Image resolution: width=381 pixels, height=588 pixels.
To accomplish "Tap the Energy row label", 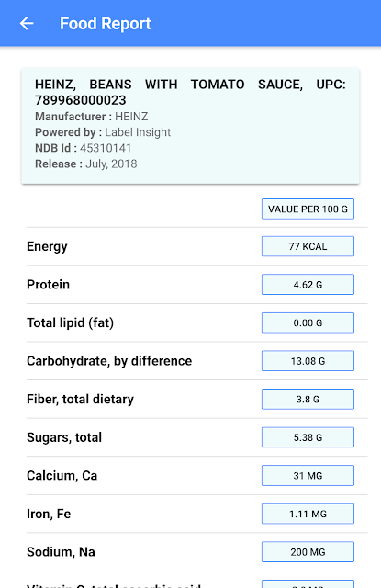I will click(x=47, y=247).
